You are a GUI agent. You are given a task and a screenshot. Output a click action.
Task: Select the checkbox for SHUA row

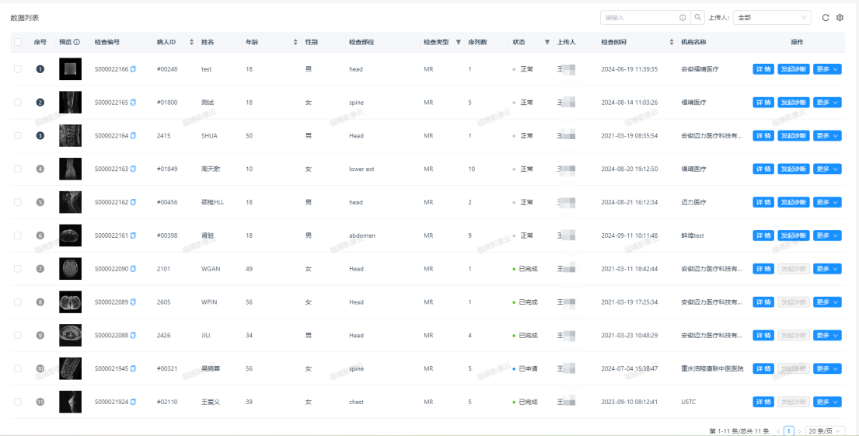[x=18, y=135]
